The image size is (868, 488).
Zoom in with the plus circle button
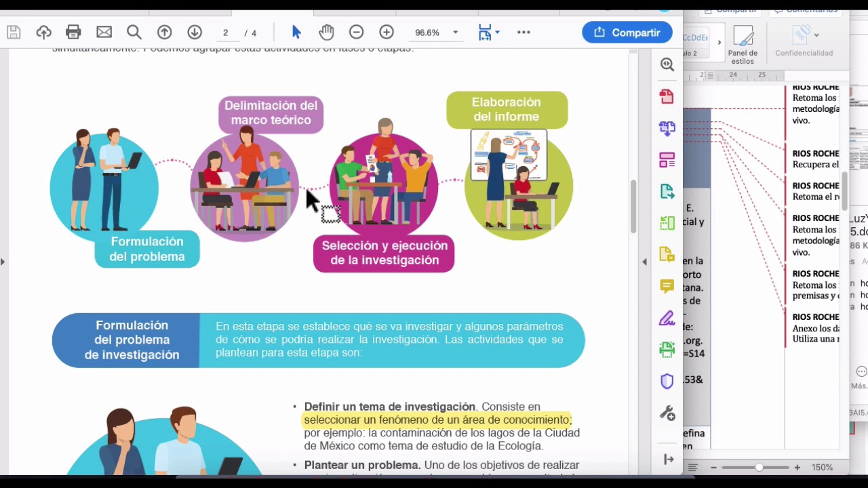(387, 32)
